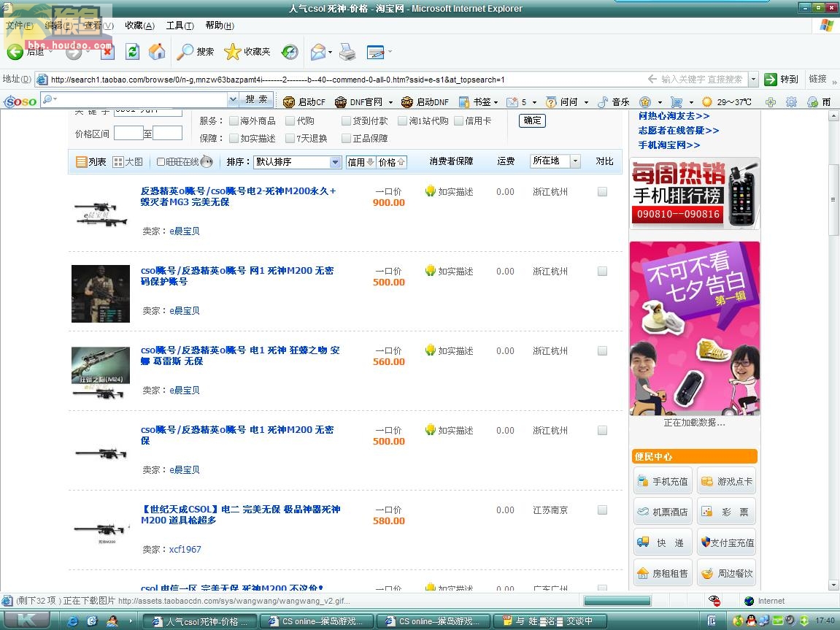840x630 pixels.
Task: Tick the 海外商品 checkbox
Action: click(x=234, y=121)
